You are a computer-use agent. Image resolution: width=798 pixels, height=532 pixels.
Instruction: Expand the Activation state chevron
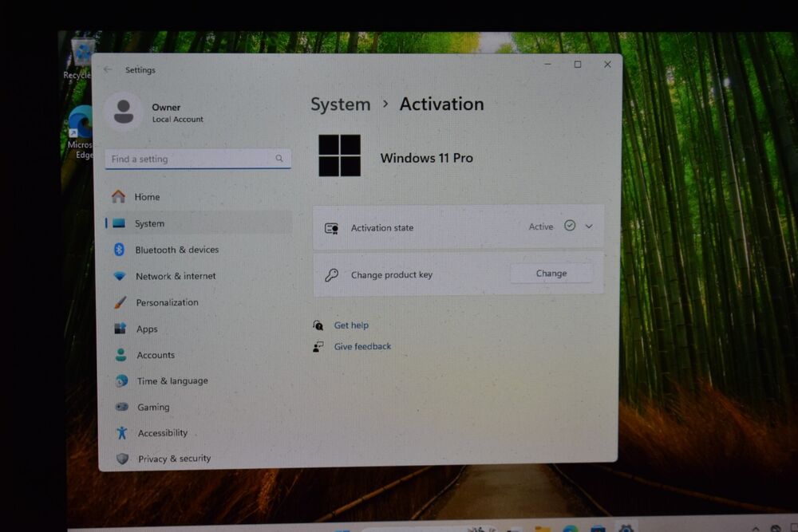[x=589, y=227]
